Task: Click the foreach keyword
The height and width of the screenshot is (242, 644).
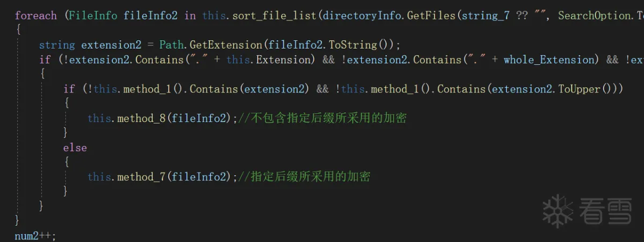Action: click(36, 16)
